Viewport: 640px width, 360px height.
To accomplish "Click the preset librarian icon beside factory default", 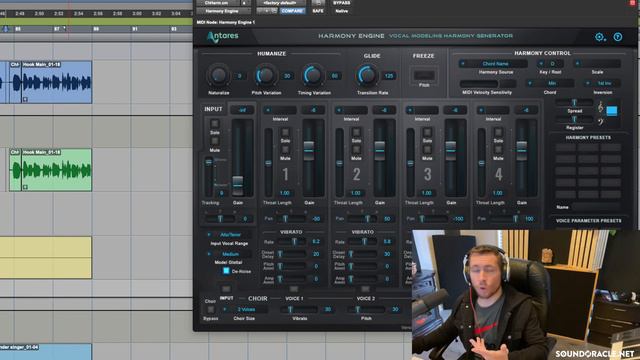I will [318, 3].
